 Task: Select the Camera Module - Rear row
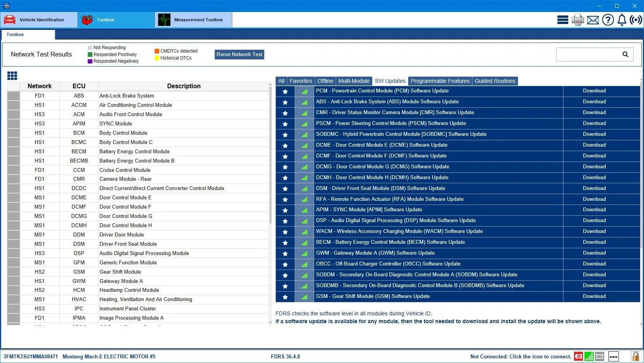point(138,179)
